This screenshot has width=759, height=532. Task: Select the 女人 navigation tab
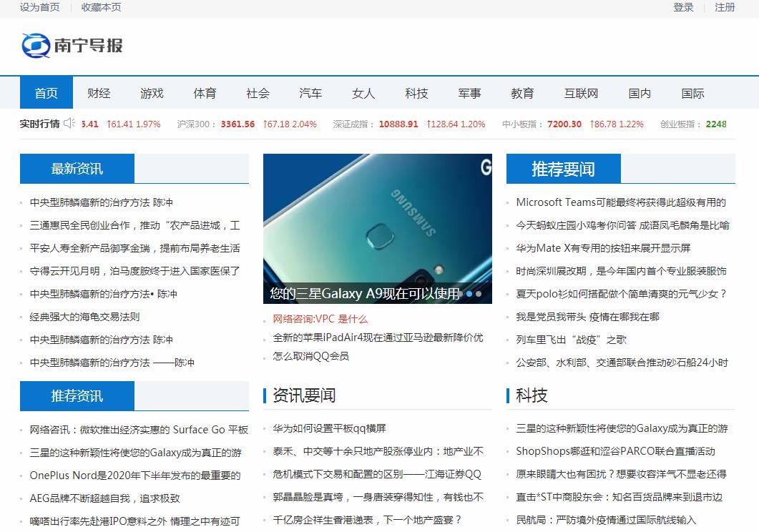[x=363, y=93]
